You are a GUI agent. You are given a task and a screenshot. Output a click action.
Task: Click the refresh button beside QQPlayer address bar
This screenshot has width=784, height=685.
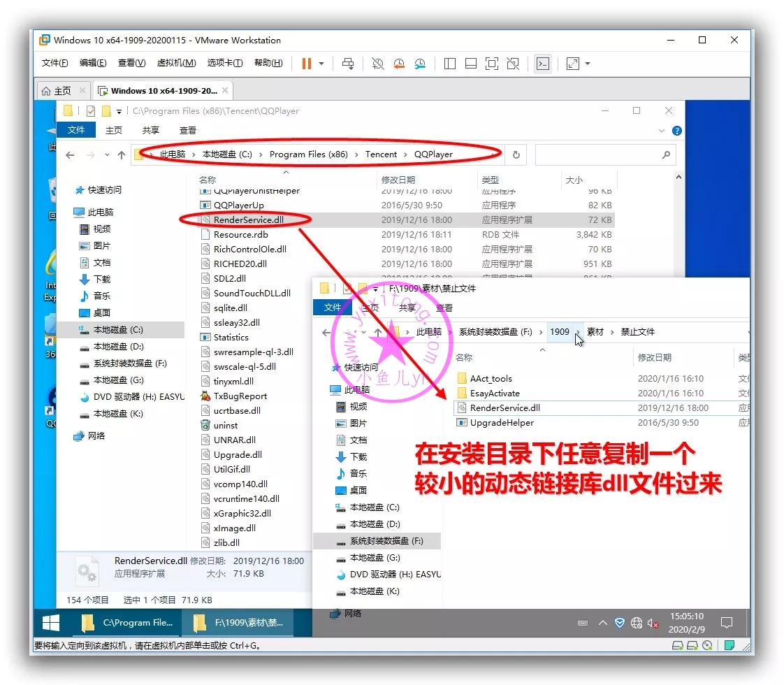click(516, 154)
